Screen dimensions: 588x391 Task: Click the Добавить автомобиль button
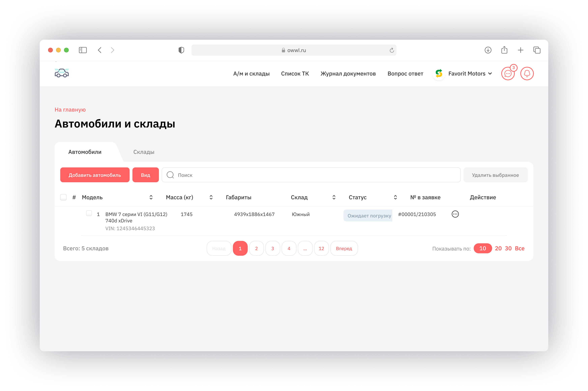point(95,175)
